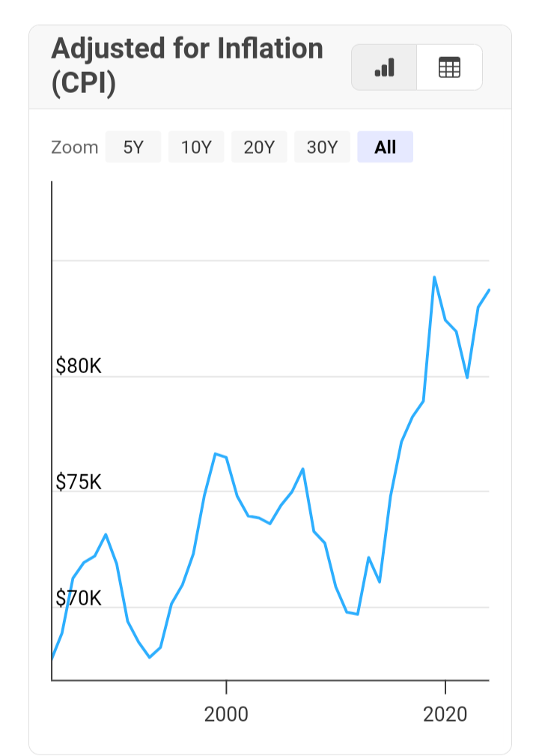This screenshot has width=539, height=756.
Task: Set zoom range to 5Y
Action: [133, 147]
